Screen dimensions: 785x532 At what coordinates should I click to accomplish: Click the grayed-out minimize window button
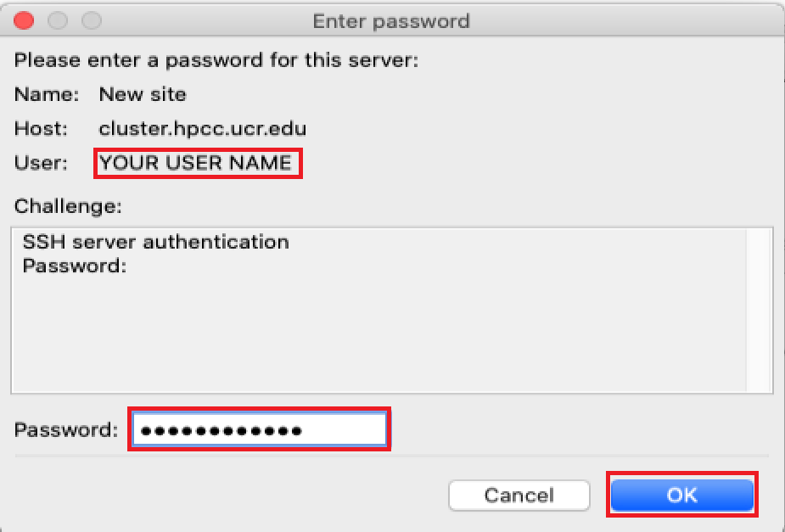pos(58,20)
